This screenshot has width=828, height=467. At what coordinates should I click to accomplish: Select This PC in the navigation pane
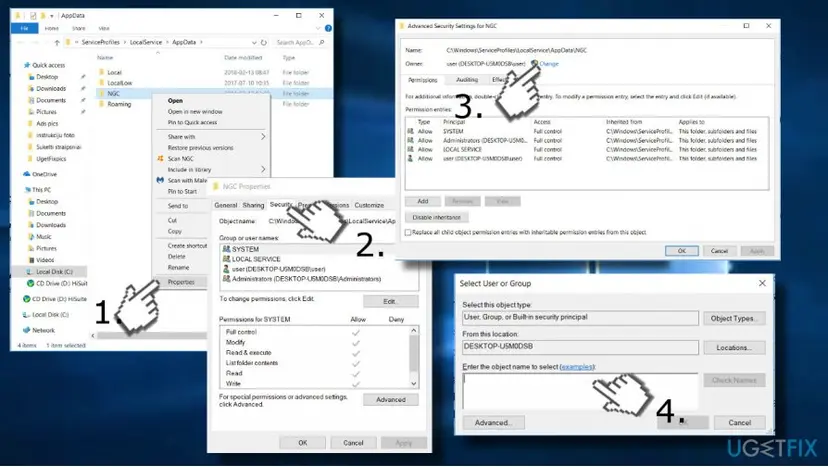pyautogui.click(x=41, y=190)
